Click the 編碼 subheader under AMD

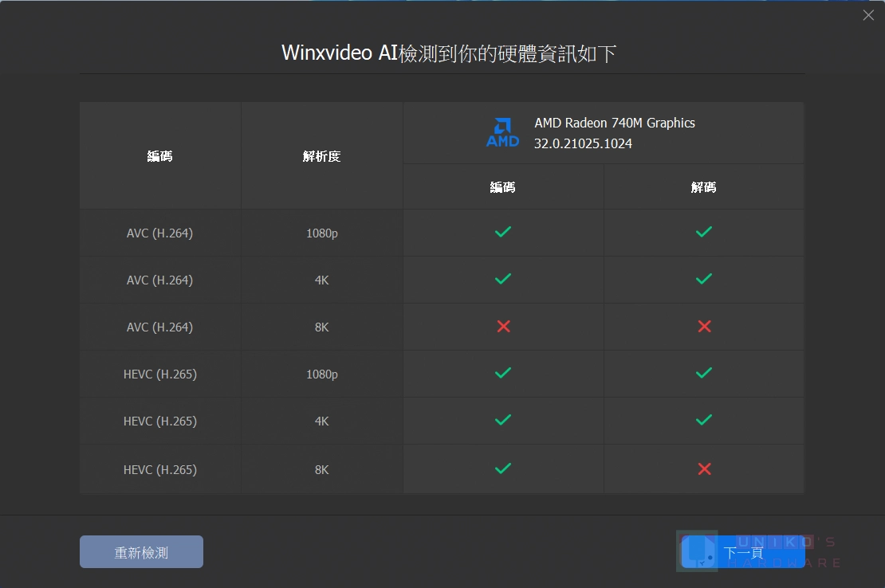(502, 187)
